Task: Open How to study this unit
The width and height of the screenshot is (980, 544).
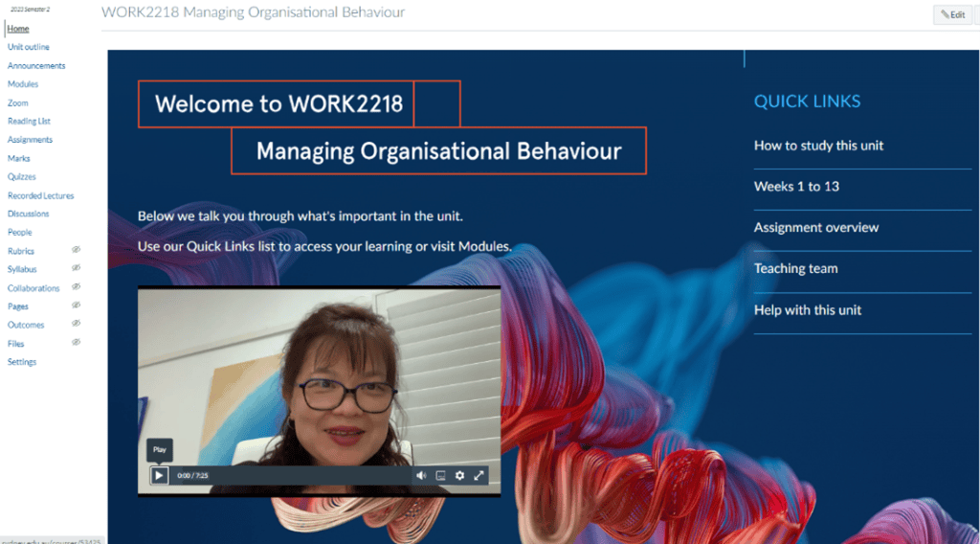Action: (818, 146)
